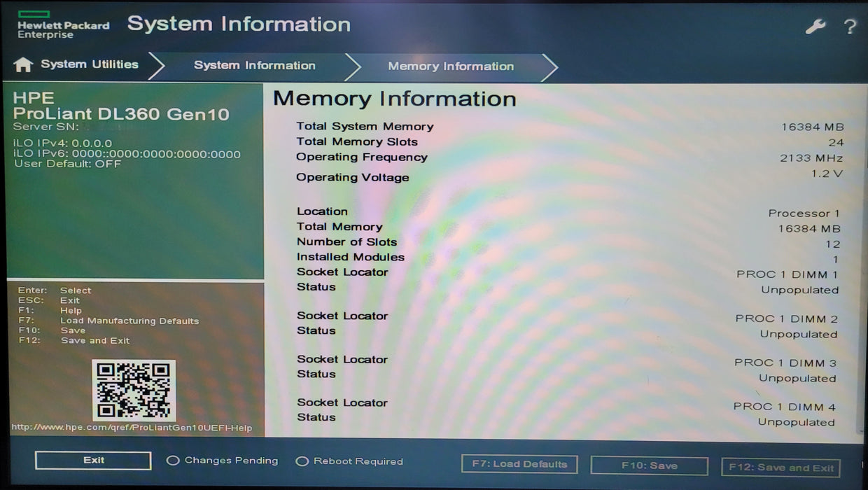Viewport: 868px width, 490px height.
Task: Select the 16384 MB total system value
Action: [x=813, y=127]
